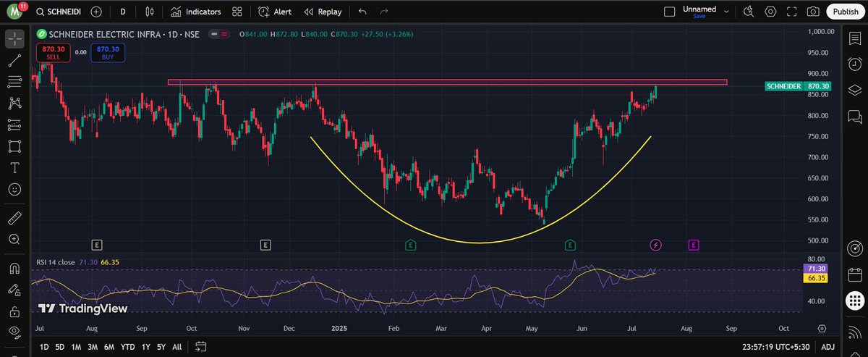Add symbol with plus circle icon

click(x=96, y=12)
